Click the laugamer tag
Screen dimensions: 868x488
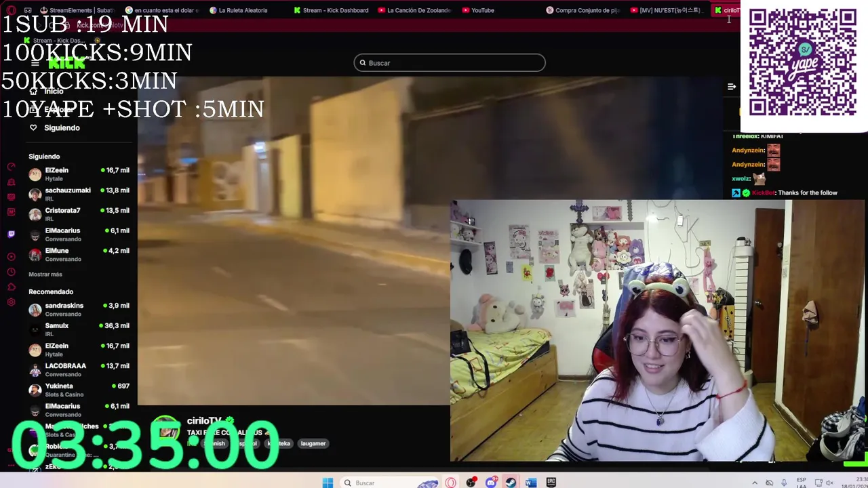pos(313,443)
